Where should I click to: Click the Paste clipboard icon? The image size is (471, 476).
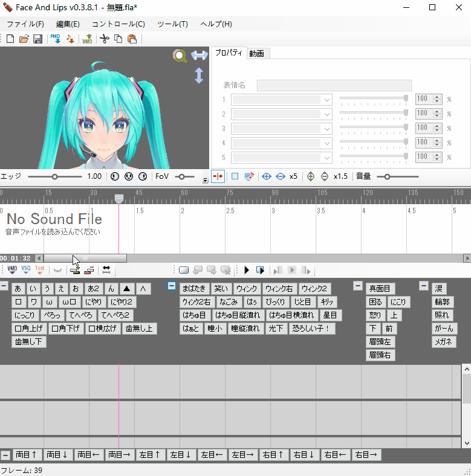click(x=132, y=39)
